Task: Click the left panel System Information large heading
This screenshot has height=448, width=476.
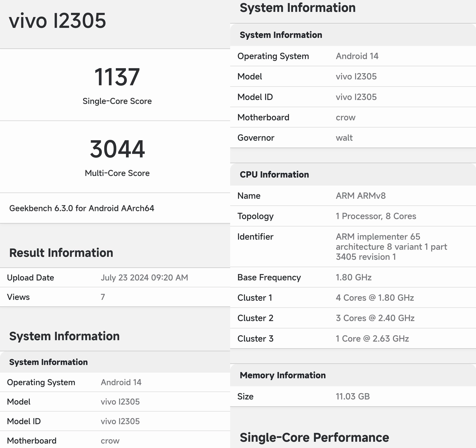Action: click(64, 336)
